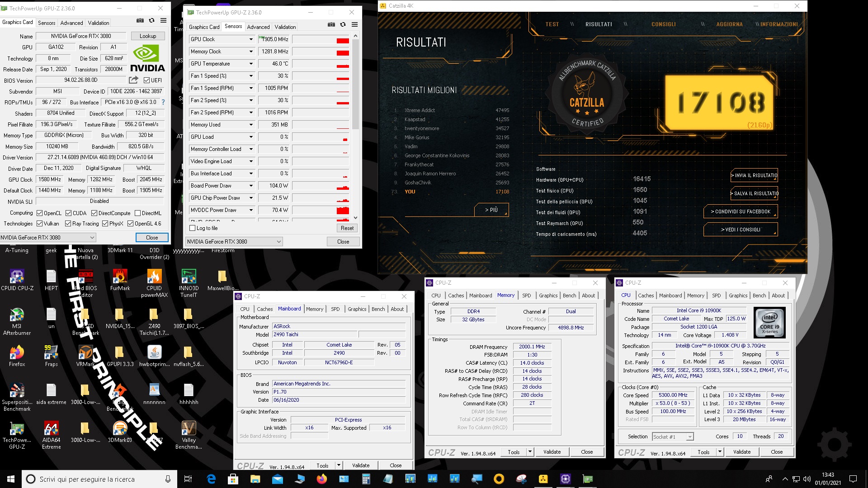Open CPUID CPU-Z desktop icon
This screenshot has width=868, height=488.
[x=17, y=280]
